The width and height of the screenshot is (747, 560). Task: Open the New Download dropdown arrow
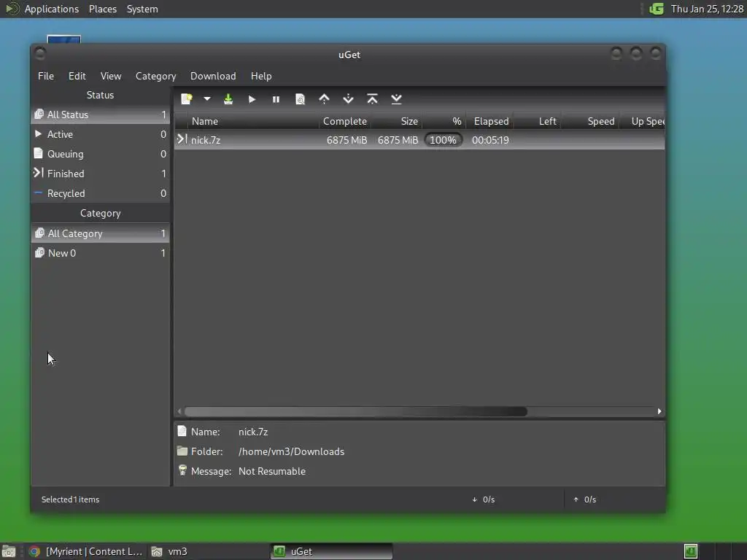(206, 99)
